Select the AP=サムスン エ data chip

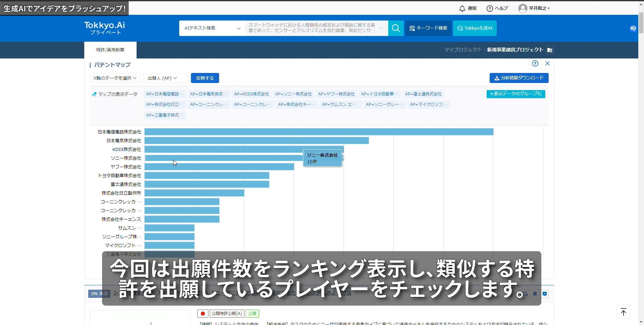pos(340,105)
